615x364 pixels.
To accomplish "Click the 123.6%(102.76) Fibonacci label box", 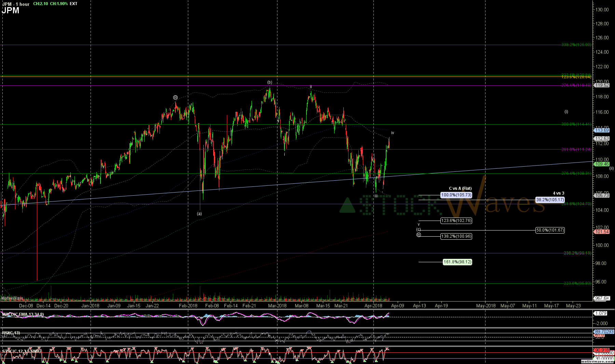I will (456, 221).
